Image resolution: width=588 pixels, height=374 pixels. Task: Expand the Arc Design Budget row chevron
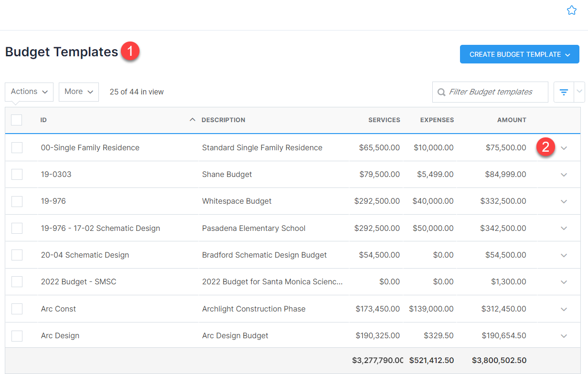click(564, 336)
